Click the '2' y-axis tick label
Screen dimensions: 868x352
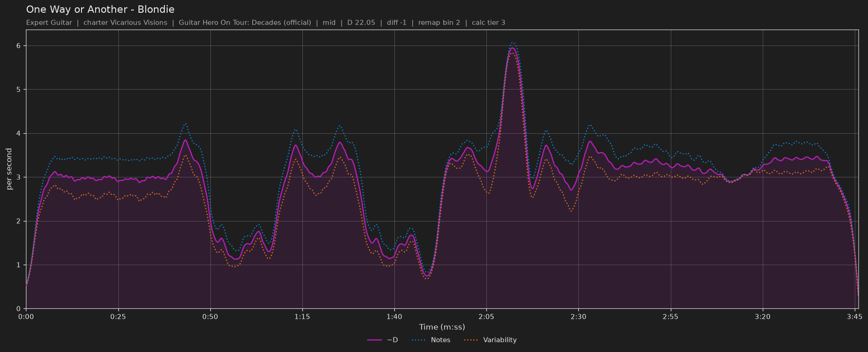click(x=19, y=221)
